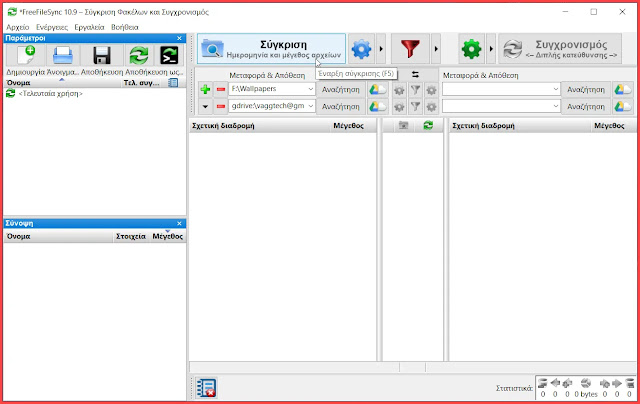
Task: Click the sync action icon in middle header
Action: (428, 126)
